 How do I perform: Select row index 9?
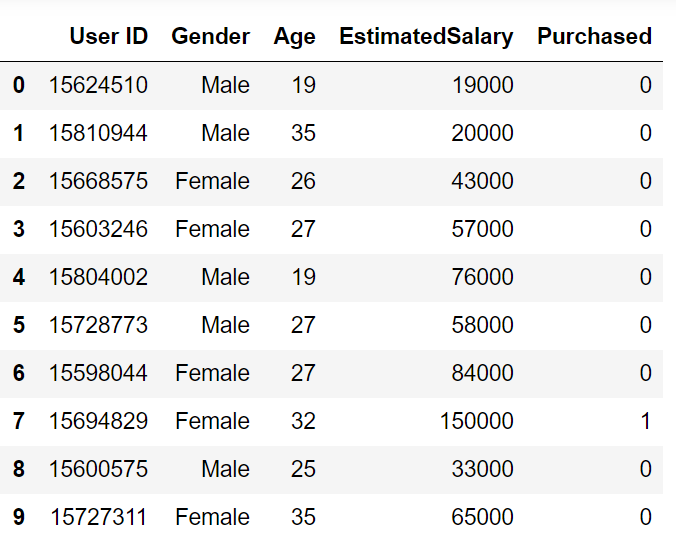pos(19,517)
